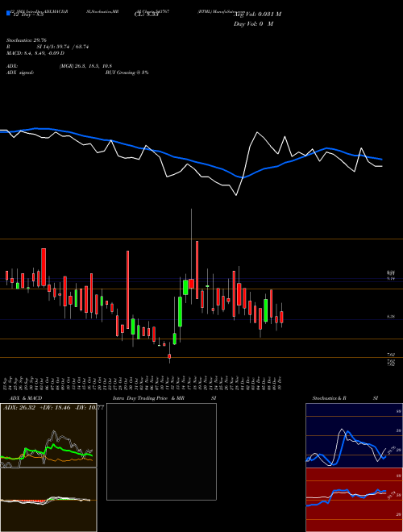Image resolution: width=403 pixels, height=532 pixels.
Task: Open the empty intraday trading price panel
Action: (x=161, y=451)
